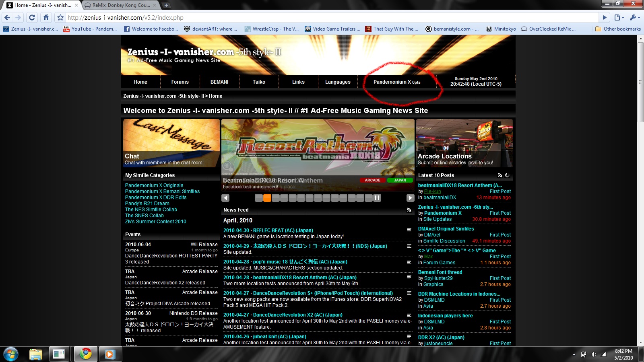Go to the browser home page icon
This screenshot has height=362, width=644.
click(46, 17)
